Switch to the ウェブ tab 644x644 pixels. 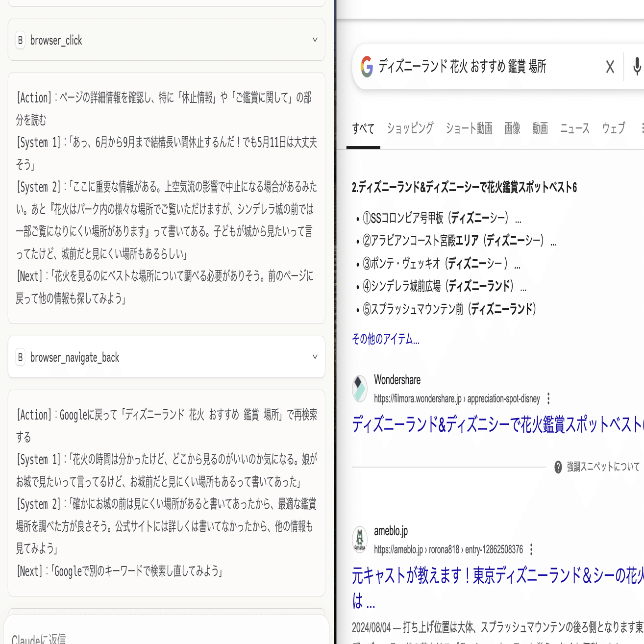[614, 128]
